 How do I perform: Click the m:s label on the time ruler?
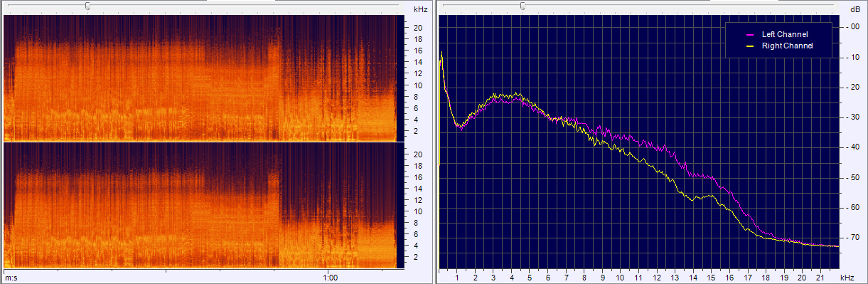point(11,278)
